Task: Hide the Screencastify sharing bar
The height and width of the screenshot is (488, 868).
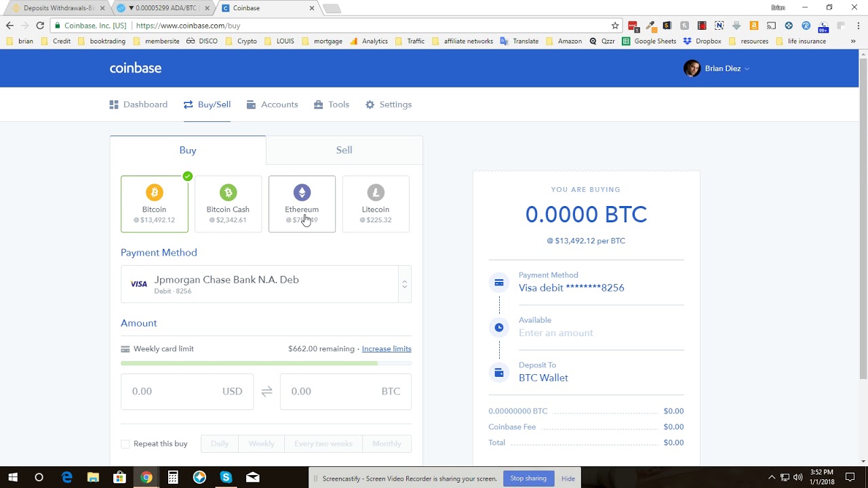Action: (568, 479)
